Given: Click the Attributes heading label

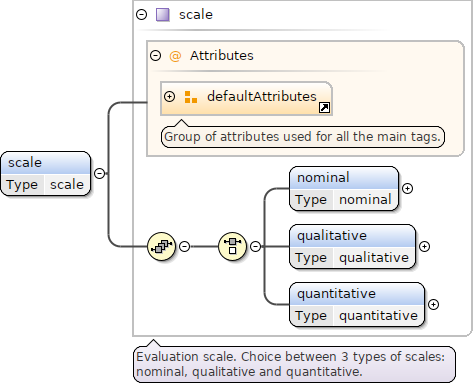Looking at the screenshot, I should [x=222, y=56].
